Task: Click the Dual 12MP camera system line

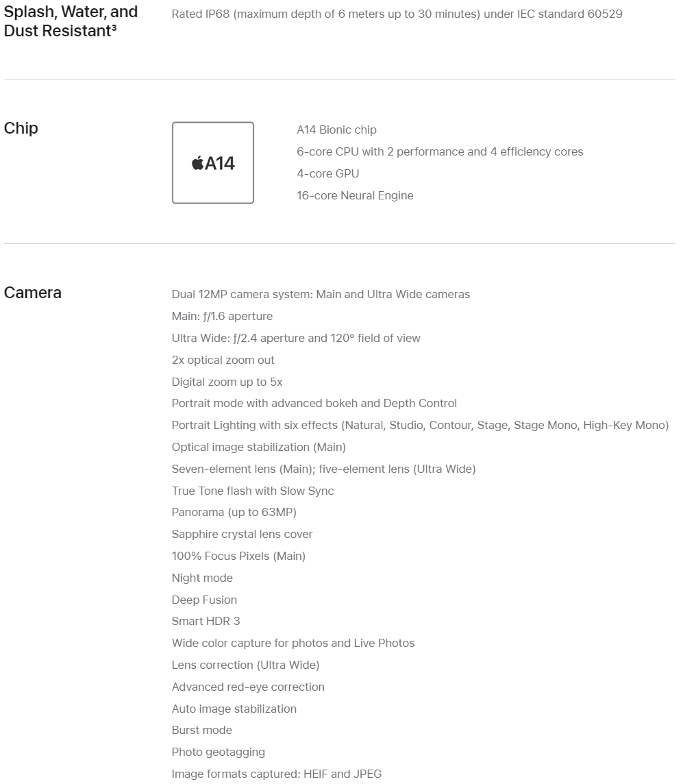Action: pyautogui.click(x=321, y=294)
